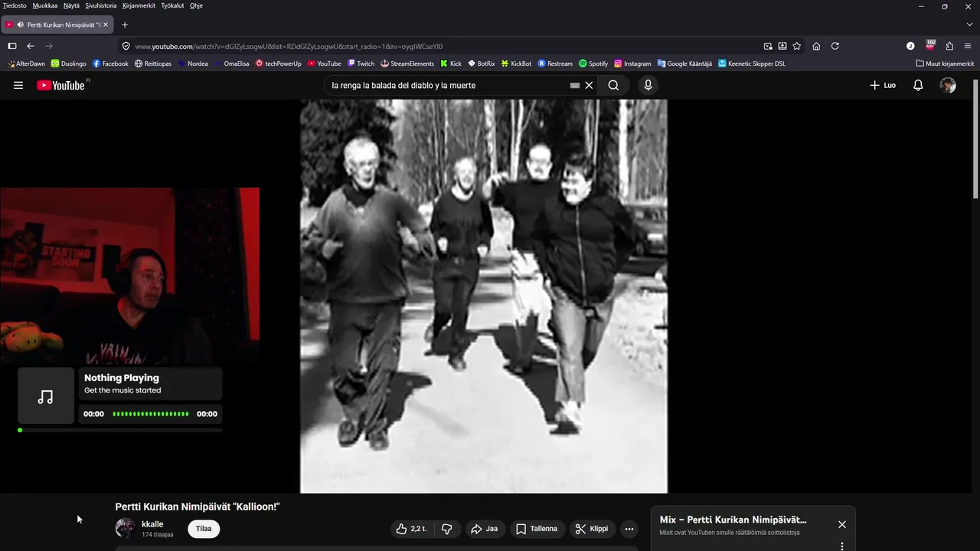
Task: Open the BotRix bookmark
Action: (482, 64)
